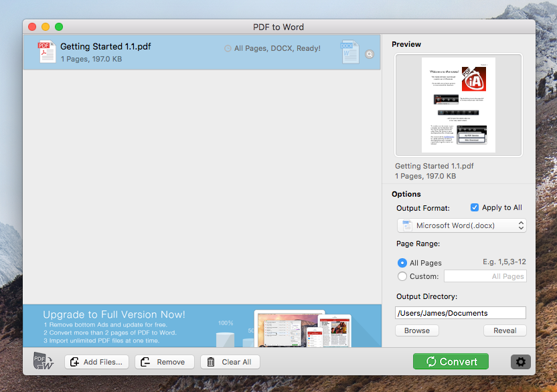Click the output directory path field
Viewport: 557px width, 392px height.
(461, 313)
